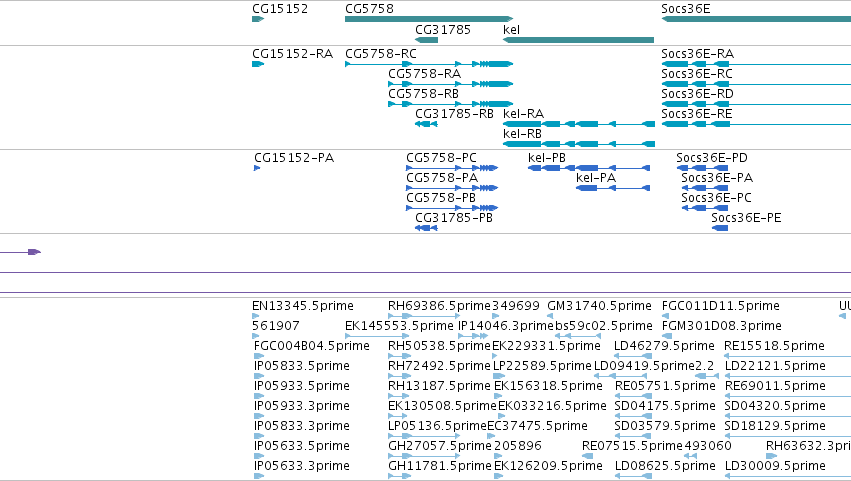The width and height of the screenshot is (851, 481).
Task: Select protein CG5758-PB
Action: pyautogui.click(x=441, y=198)
